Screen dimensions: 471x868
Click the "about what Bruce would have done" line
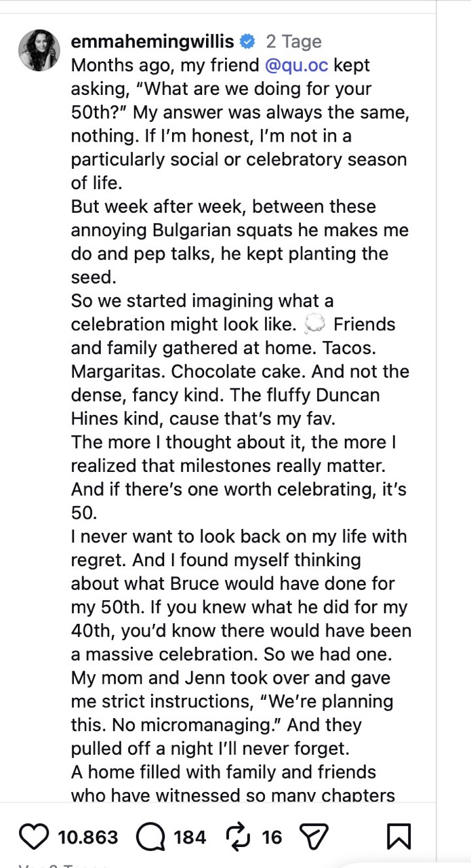tap(233, 584)
